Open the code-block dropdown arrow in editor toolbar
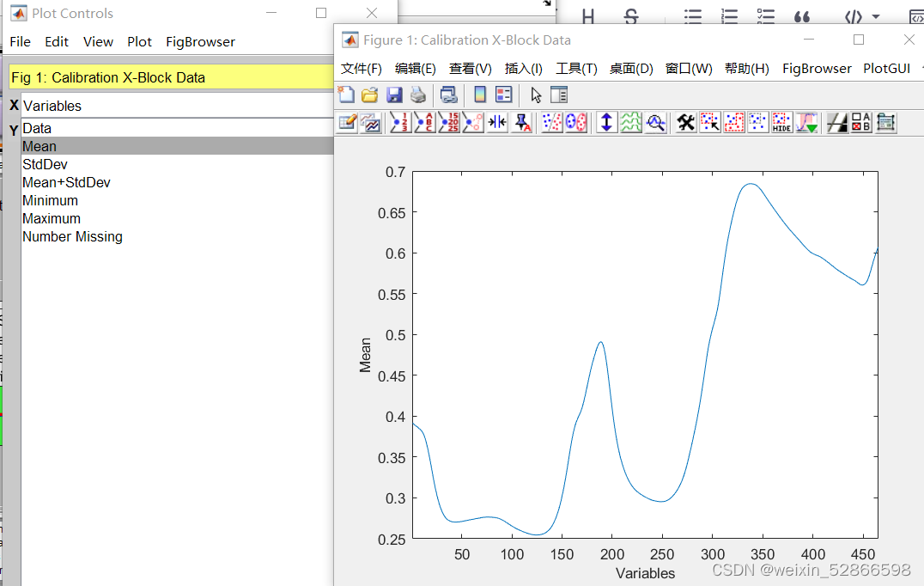The height and width of the screenshot is (586, 924). tap(874, 15)
